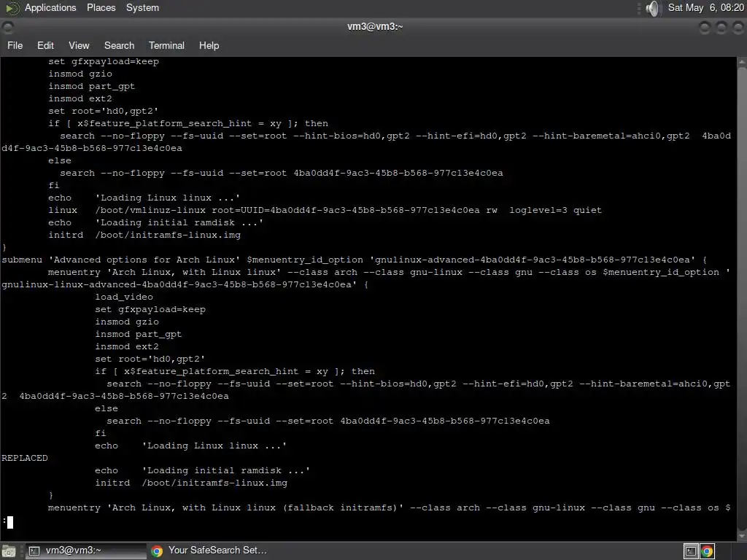This screenshot has height=560, width=747.
Task: Click the less prompt colon with cursor
Action: tap(7, 522)
